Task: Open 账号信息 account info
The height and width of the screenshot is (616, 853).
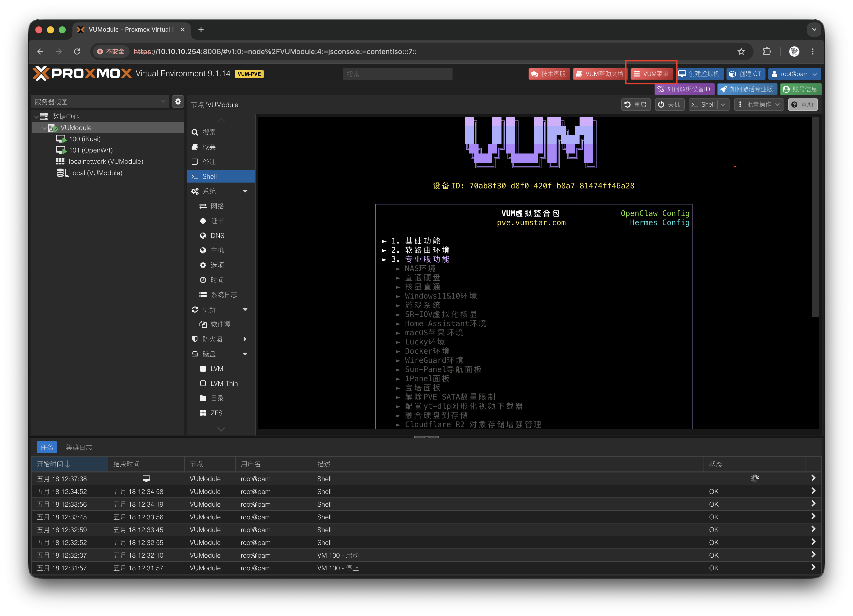Action: 800,89
